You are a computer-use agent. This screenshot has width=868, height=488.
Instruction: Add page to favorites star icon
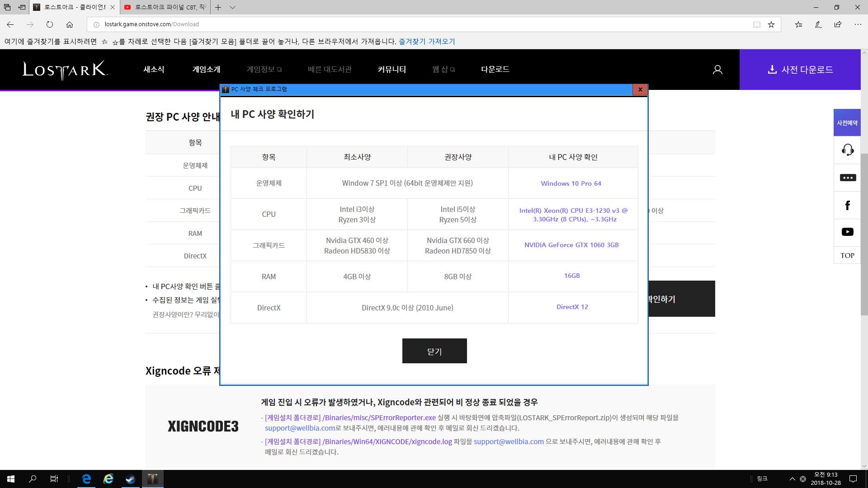pyautogui.click(x=771, y=24)
